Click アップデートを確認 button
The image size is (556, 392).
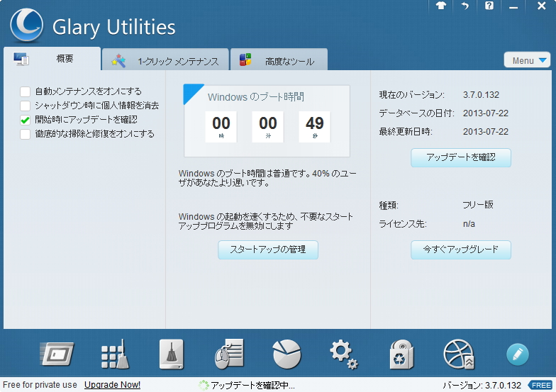(x=461, y=157)
